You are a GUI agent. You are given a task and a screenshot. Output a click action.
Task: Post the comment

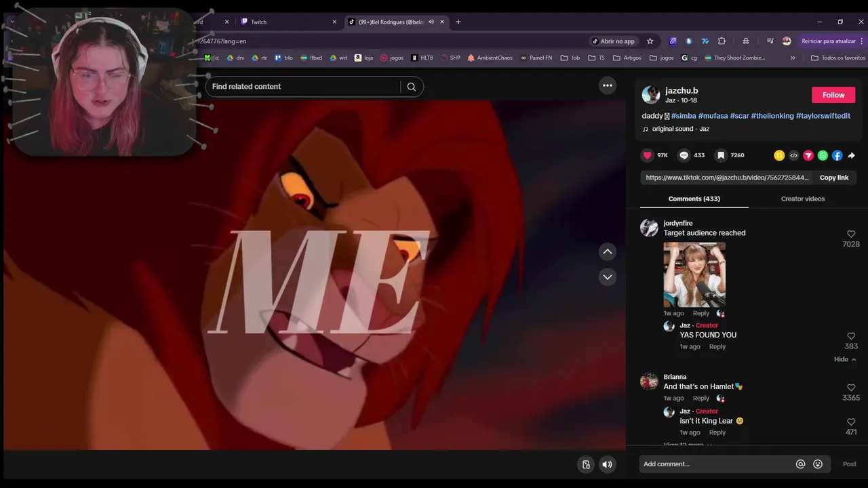pos(850,464)
